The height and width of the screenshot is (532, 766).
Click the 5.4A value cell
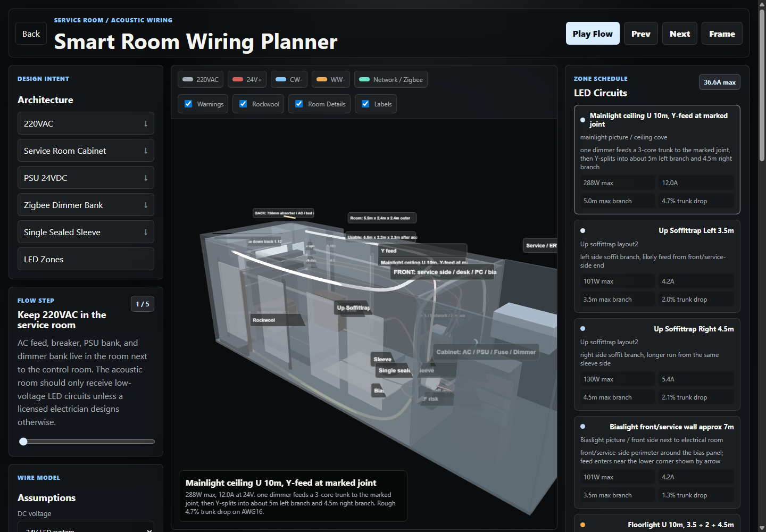click(696, 379)
